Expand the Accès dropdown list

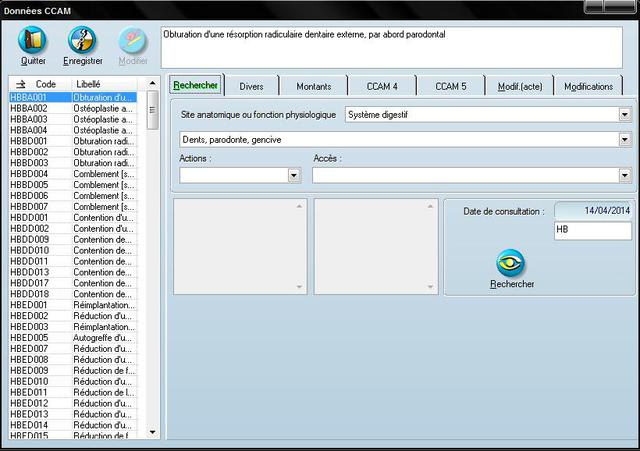pyautogui.click(x=624, y=175)
